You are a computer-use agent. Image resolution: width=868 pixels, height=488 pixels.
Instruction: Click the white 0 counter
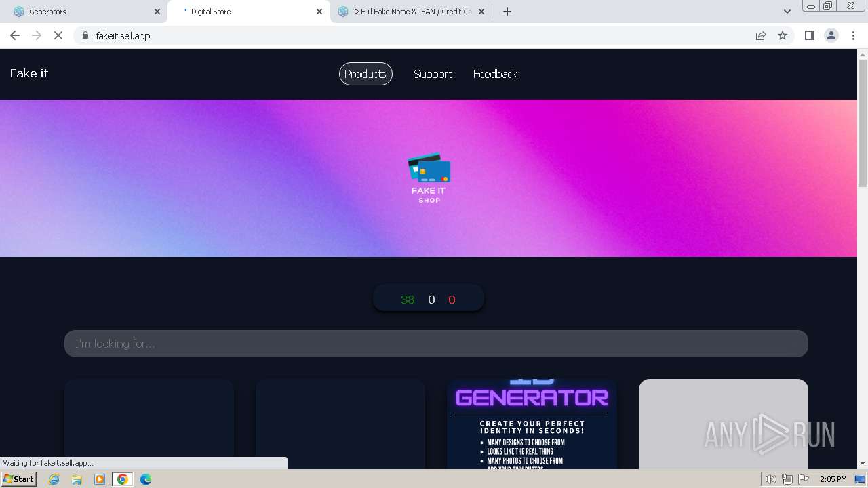coord(431,300)
